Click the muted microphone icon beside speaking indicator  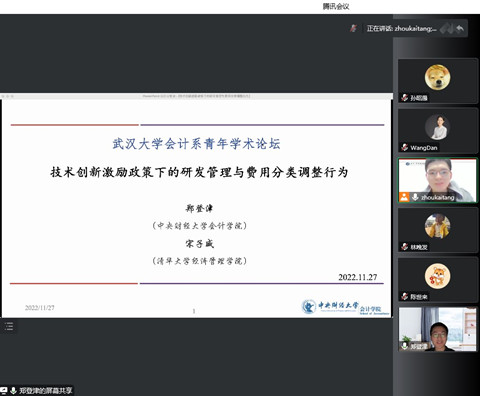click(353, 28)
